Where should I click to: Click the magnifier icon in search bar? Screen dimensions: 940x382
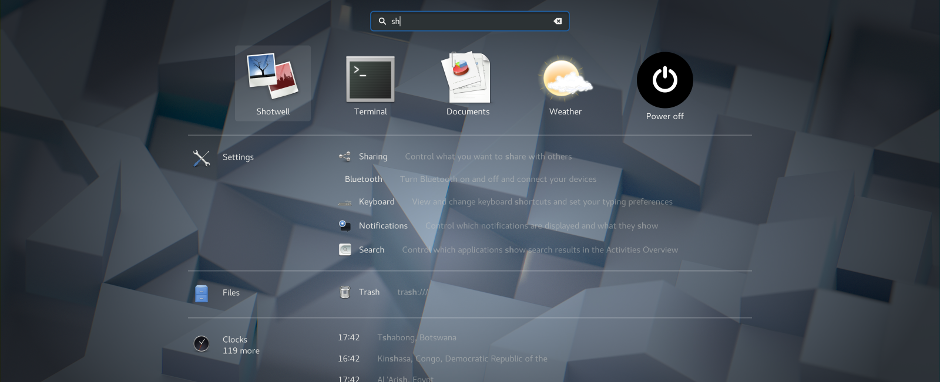click(x=382, y=22)
